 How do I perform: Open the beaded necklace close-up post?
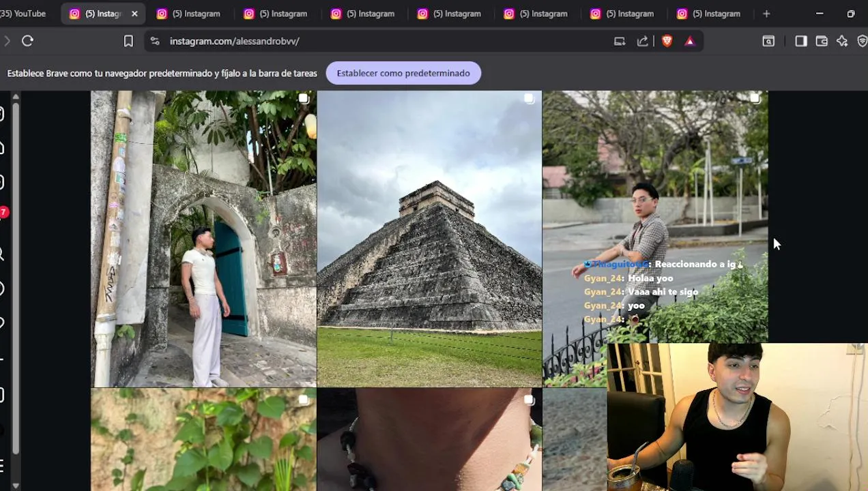tap(429, 440)
